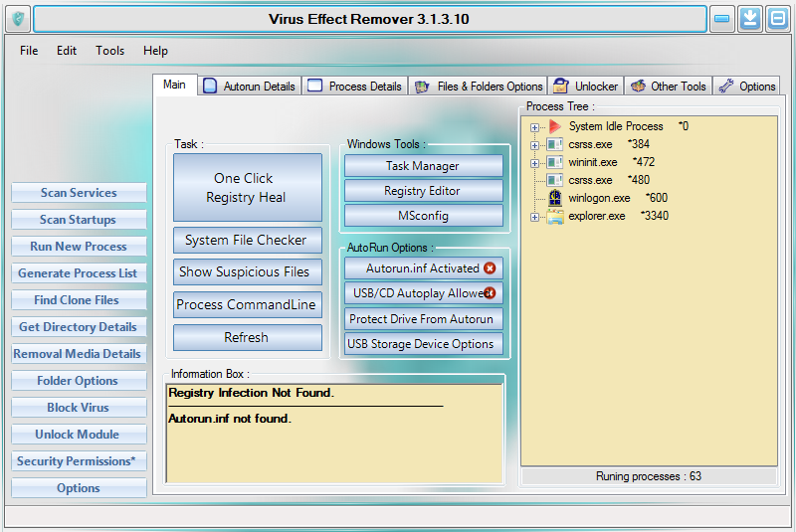Click the Other Tools tab icon

pyautogui.click(x=638, y=86)
